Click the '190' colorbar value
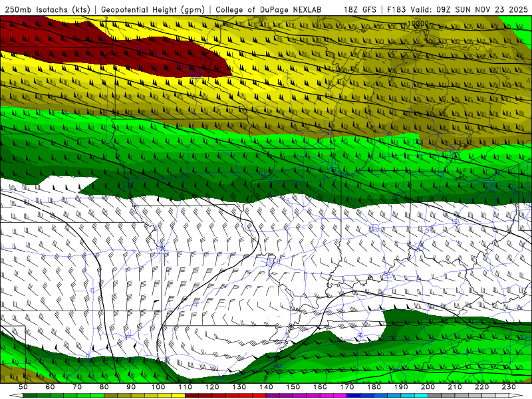 click(401, 387)
